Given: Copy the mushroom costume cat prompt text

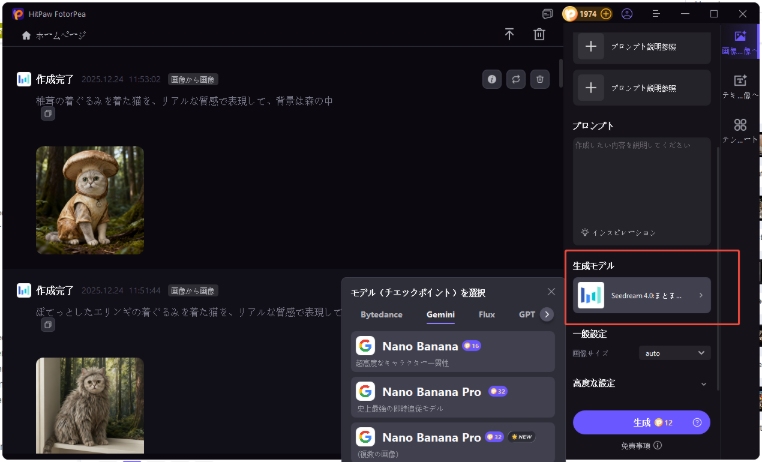Looking at the screenshot, I should pyautogui.click(x=48, y=114).
